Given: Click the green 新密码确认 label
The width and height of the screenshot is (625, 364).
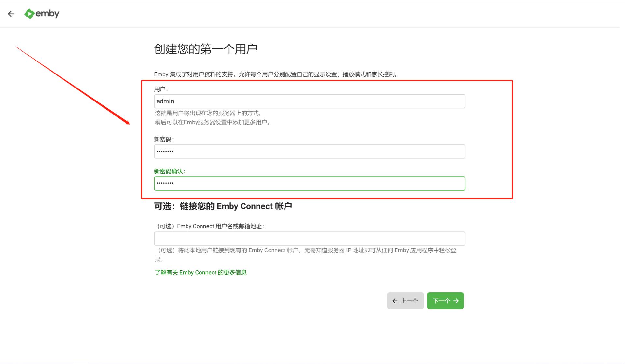Looking at the screenshot, I should point(169,171).
